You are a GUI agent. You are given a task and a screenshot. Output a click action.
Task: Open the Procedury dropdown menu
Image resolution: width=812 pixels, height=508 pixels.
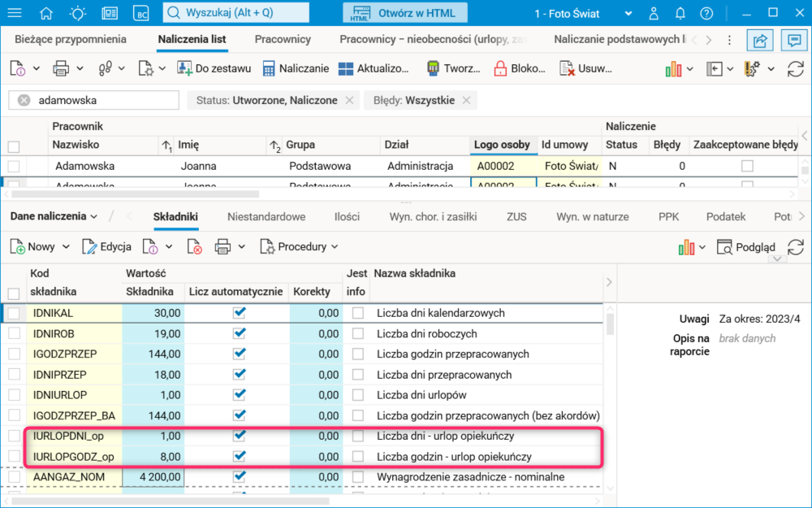299,246
